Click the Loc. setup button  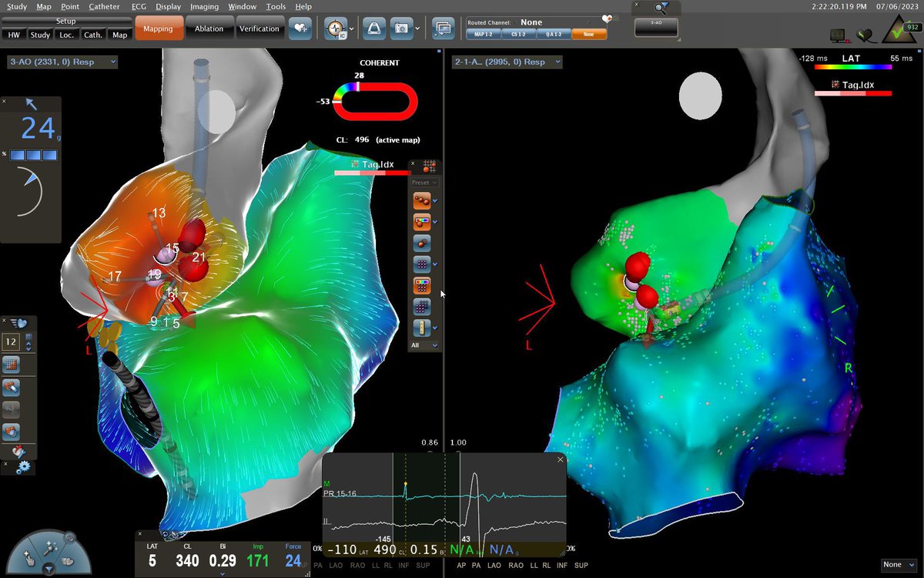(x=66, y=35)
